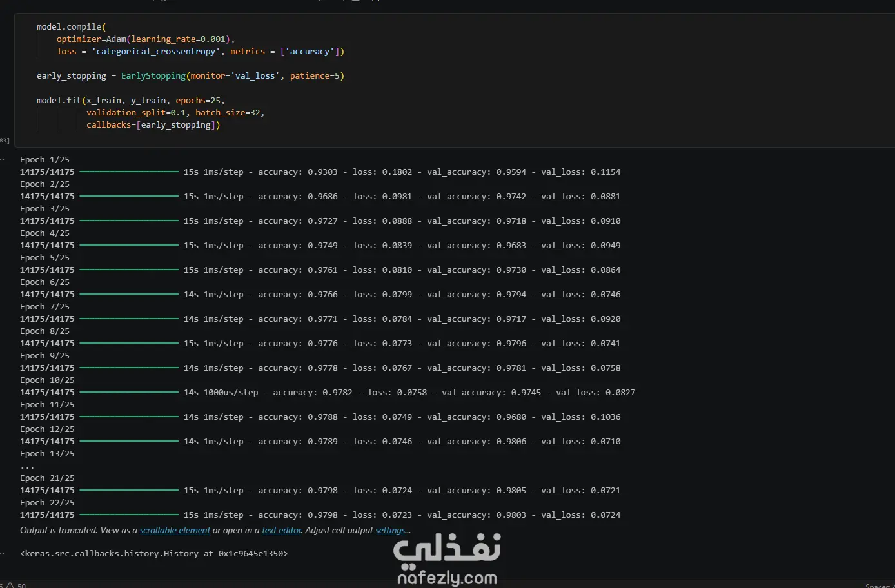
Task: Click the model.fit(x_train, y_train line
Action: point(131,101)
